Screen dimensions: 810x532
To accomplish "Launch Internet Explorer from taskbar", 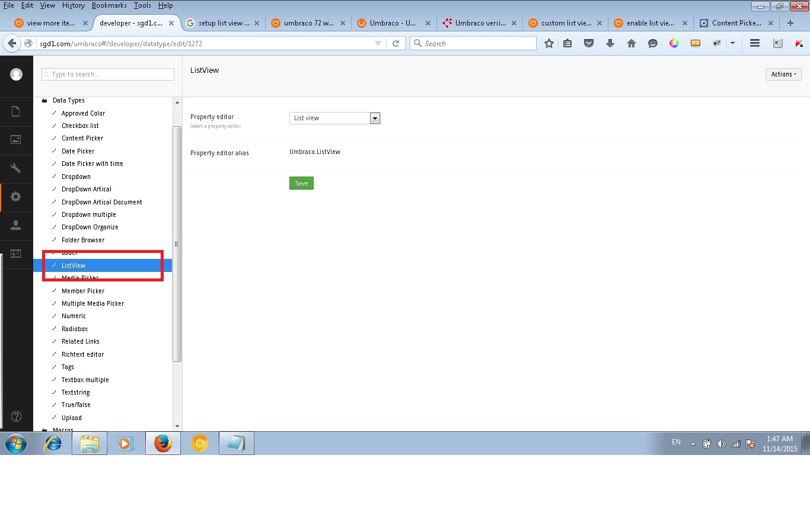I will click(53, 443).
